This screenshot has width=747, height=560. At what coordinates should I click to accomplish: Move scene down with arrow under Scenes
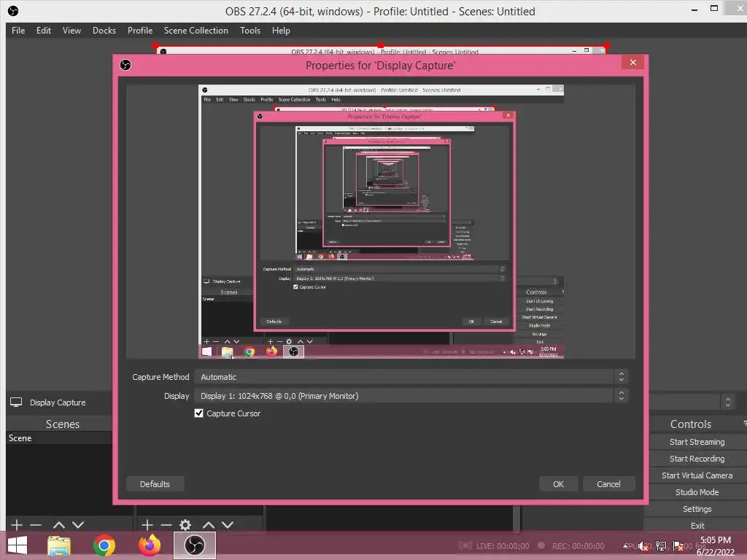[78, 525]
